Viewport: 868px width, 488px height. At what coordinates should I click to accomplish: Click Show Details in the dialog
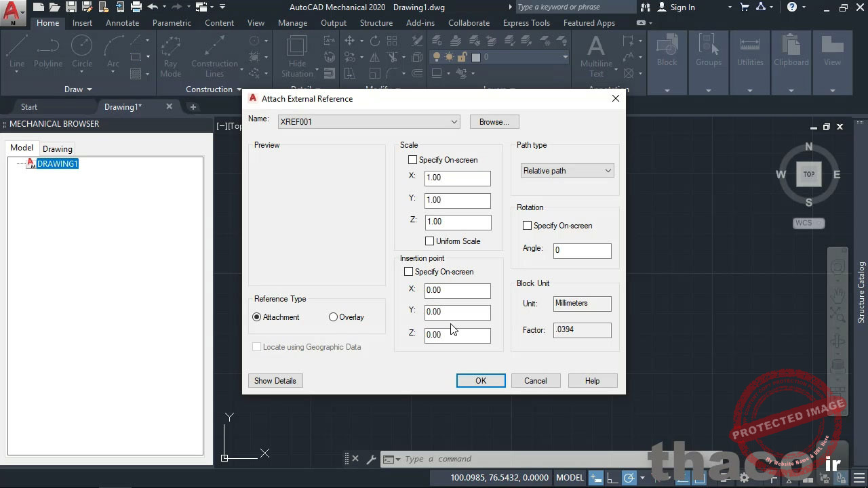(275, 380)
